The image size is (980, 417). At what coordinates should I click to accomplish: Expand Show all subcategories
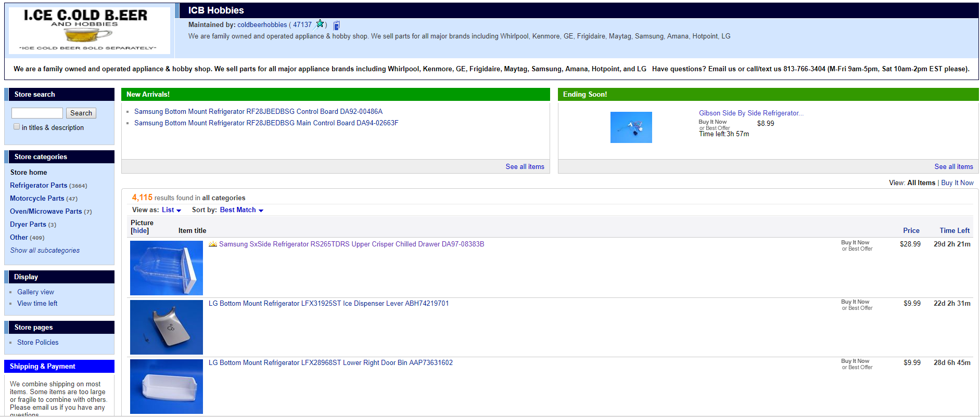(45, 251)
